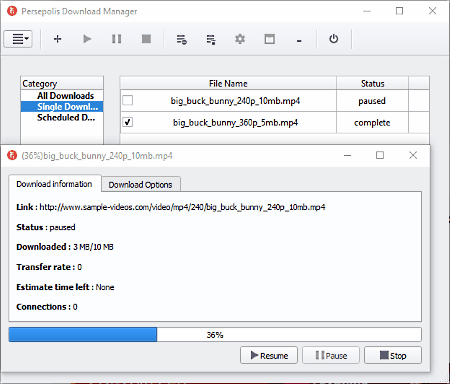
Task: Open download properties icon in toolbar
Action: pyautogui.click(x=181, y=39)
